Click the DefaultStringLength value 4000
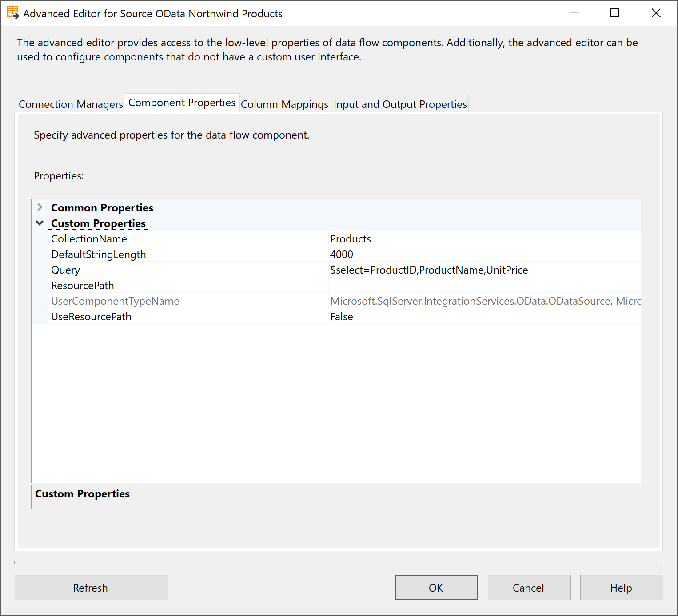678x616 pixels. pyautogui.click(x=342, y=254)
